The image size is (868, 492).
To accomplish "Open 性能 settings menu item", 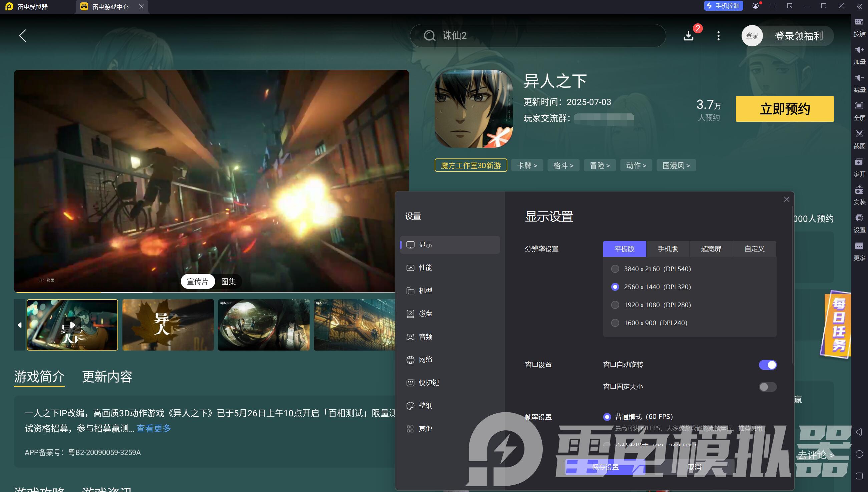I will coord(425,268).
